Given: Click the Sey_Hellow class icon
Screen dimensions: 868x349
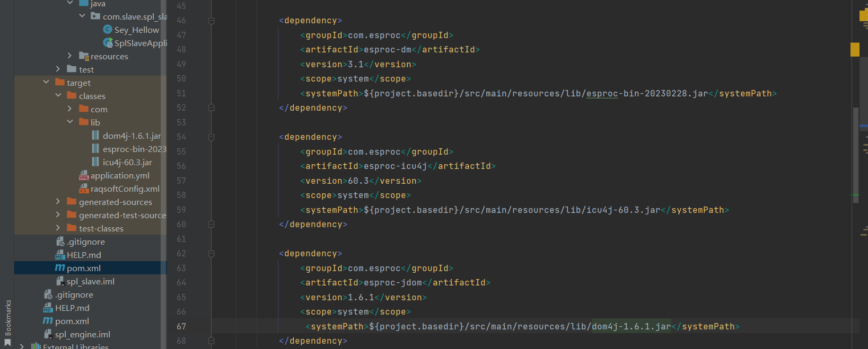Looking at the screenshot, I should [x=108, y=30].
